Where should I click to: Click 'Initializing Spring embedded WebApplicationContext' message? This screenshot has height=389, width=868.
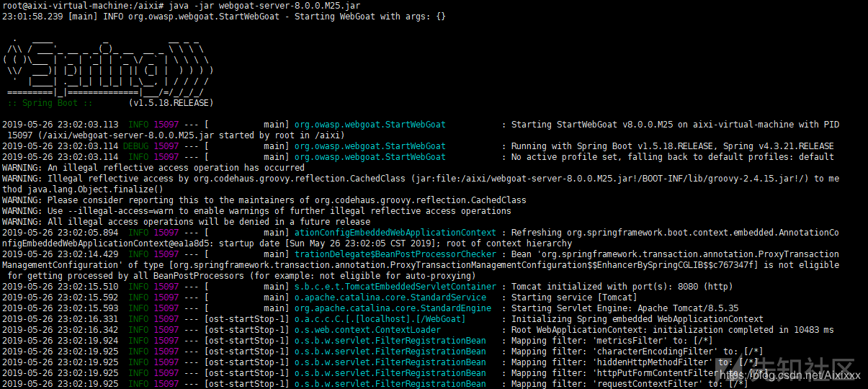coord(637,319)
